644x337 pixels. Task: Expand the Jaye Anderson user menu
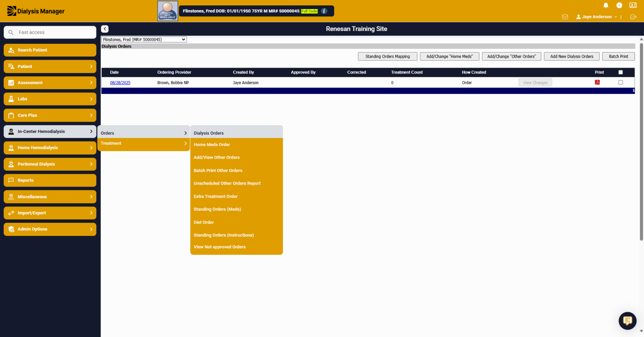click(597, 17)
